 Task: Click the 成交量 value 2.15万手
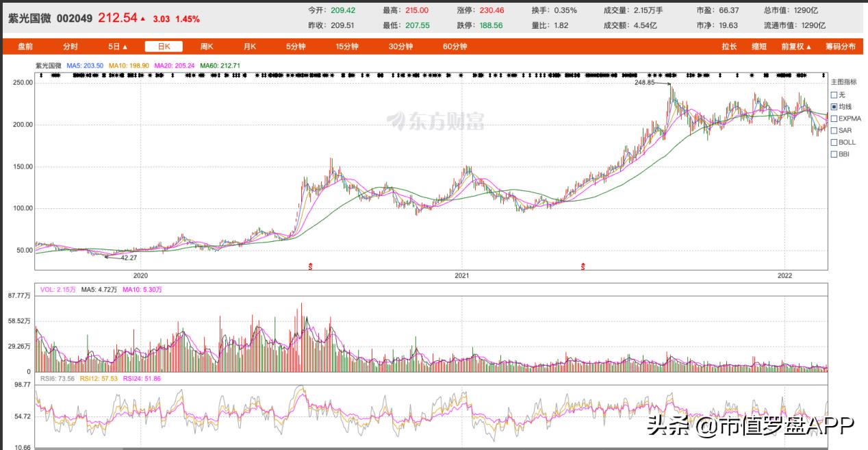click(650, 10)
